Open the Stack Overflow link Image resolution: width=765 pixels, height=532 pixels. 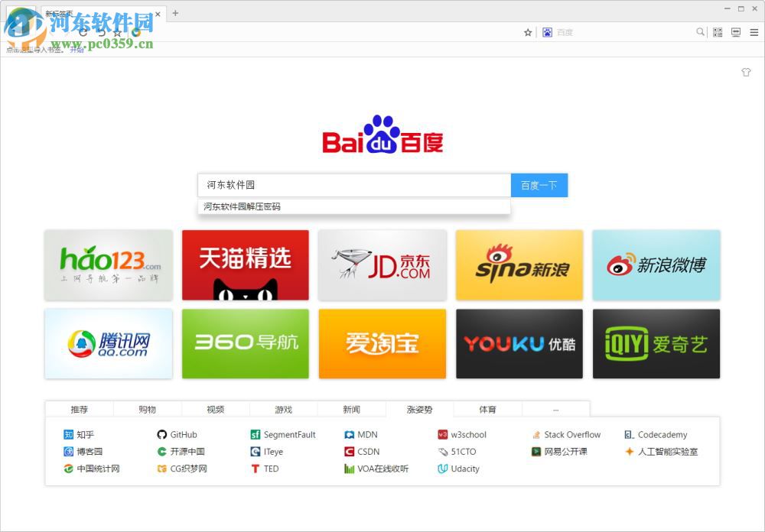[571, 434]
